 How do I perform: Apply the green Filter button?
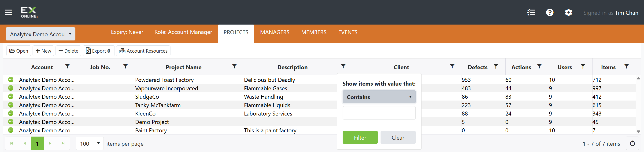pos(360,137)
